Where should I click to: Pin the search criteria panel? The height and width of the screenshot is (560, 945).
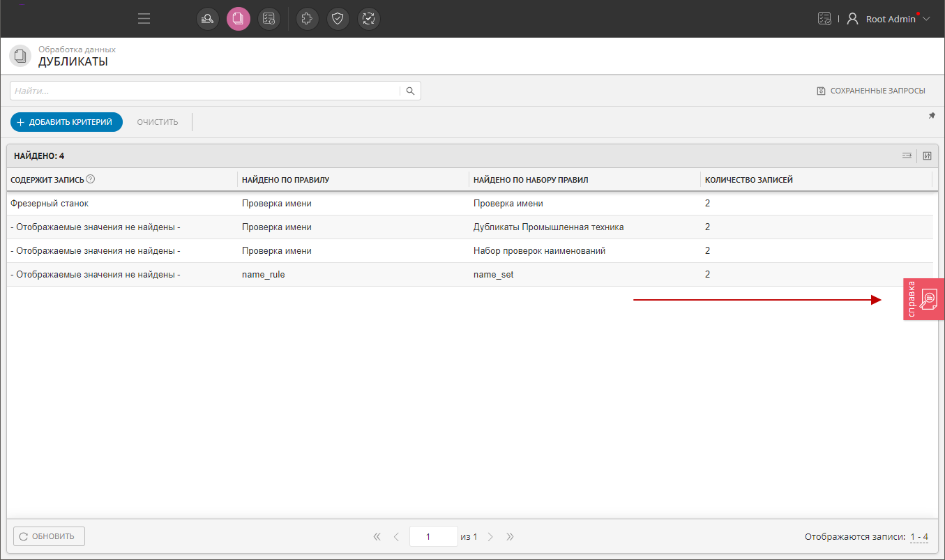pyautogui.click(x=931, y=116)
